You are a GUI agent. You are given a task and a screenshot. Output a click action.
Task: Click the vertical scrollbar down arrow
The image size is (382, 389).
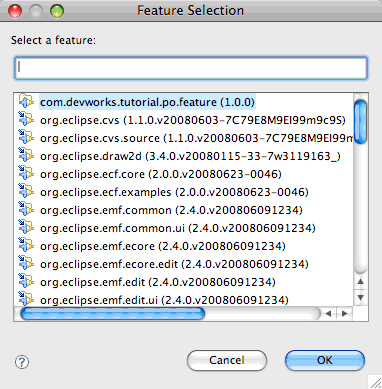(x=360, y=297)
